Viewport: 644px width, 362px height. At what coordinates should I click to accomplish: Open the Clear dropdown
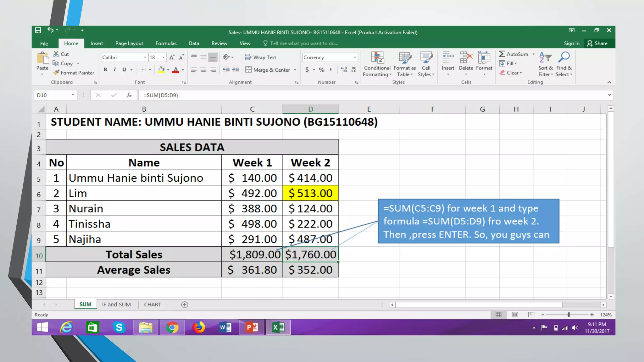(511, 73)
